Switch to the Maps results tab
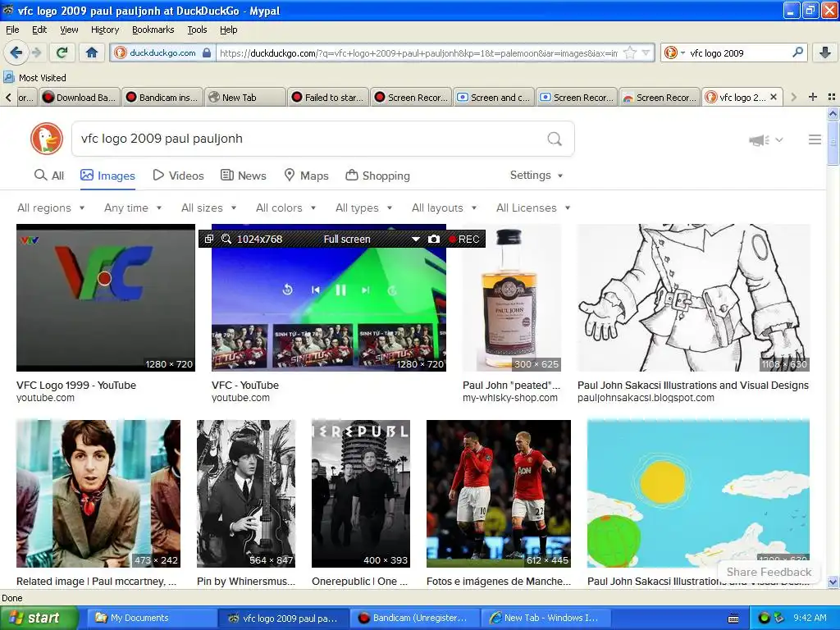The image size is (840, 630). [306, 176]
